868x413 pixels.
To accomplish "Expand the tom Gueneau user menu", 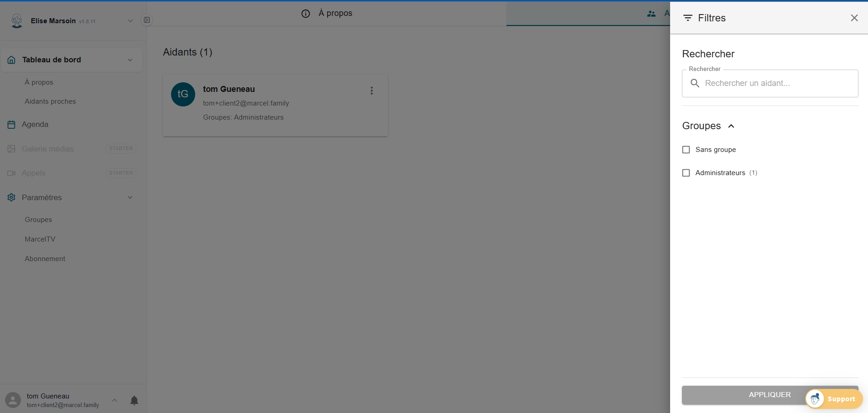I will click(115, 400).
